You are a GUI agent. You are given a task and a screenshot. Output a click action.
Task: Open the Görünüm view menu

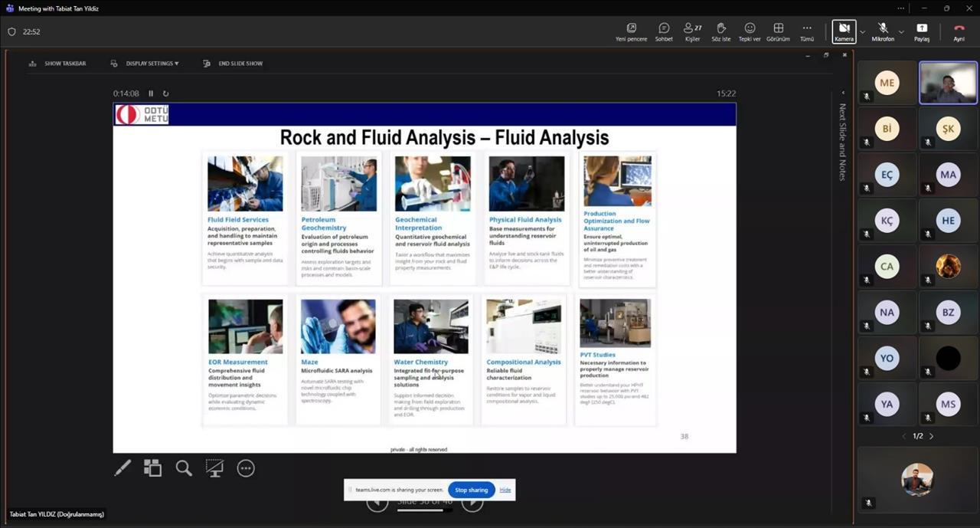tap(778, 31)
